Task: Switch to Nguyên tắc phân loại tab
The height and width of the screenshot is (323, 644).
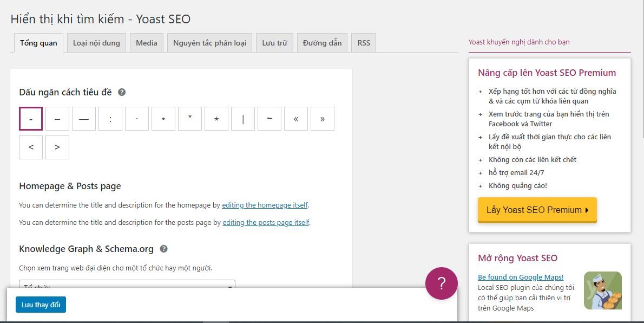Action: coord(209,43)
